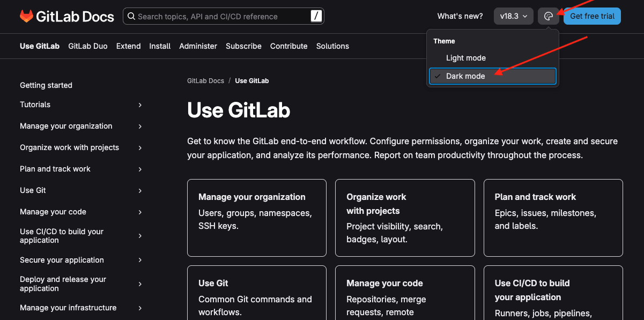
Task: Expand Organize work with projects chevron
Action: pos(140,147)
